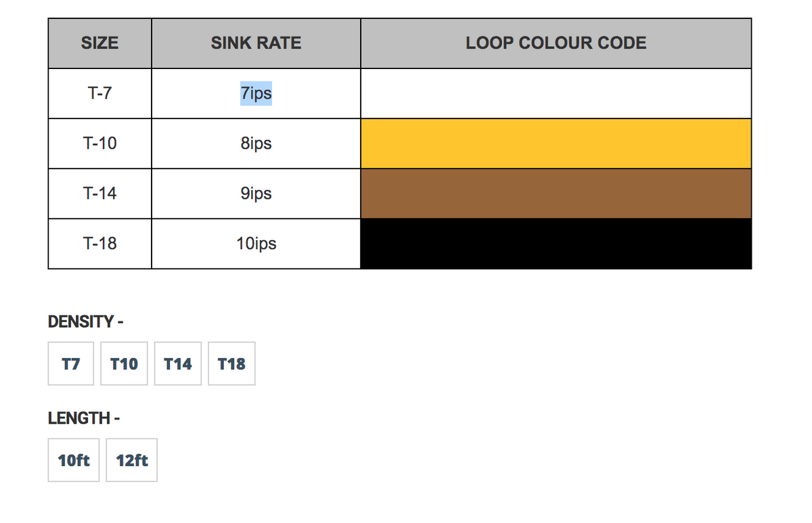The image size is (812, 523).
Task: Click the white T-7 loop colour cell
Action: click(x=556, y=93)
